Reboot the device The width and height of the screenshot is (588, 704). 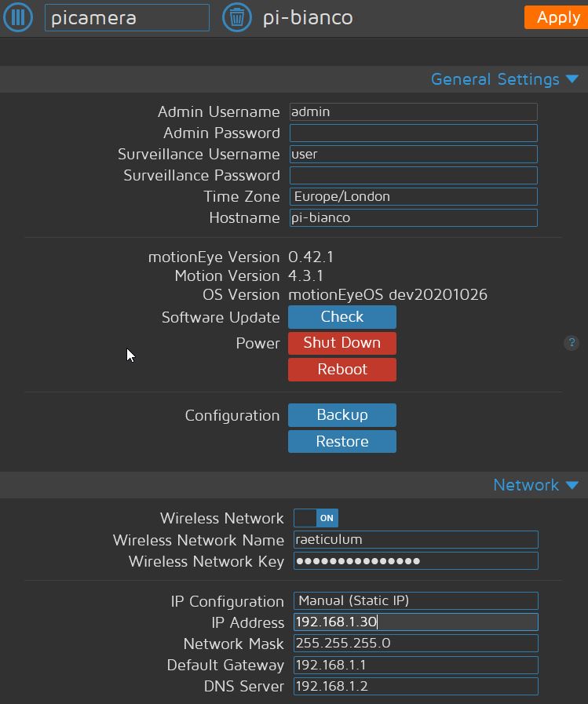pyautogui.click(x=341, y=369)
